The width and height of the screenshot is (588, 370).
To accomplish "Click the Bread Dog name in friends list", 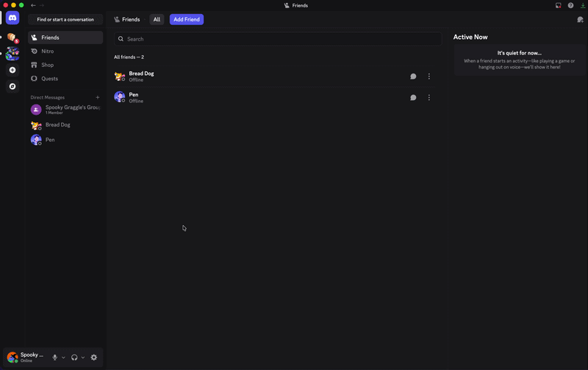I will tap(141, 74).
